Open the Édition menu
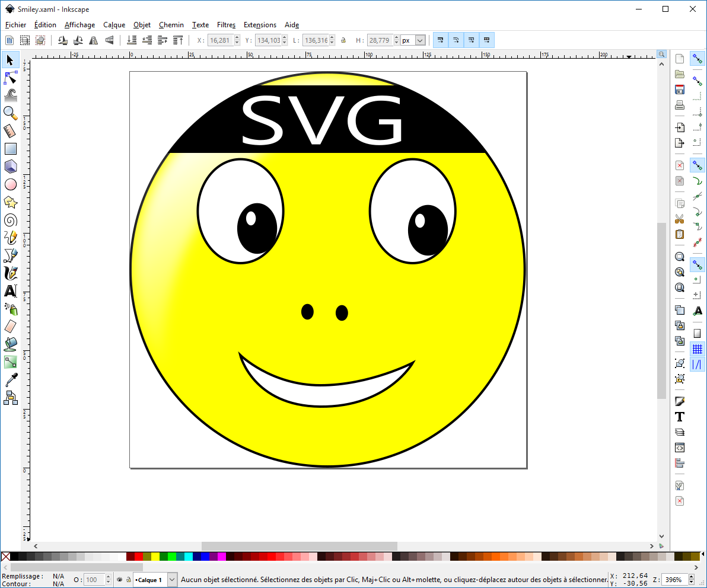The image size is (707, 588). (x=45, y=25)
